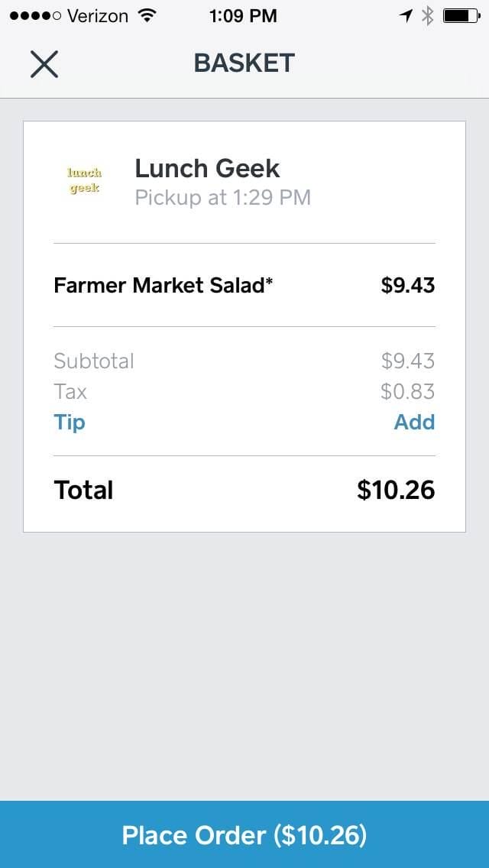Tap the blue Tip label
This screenshot has width=489, height=868.
coord(69,422)
